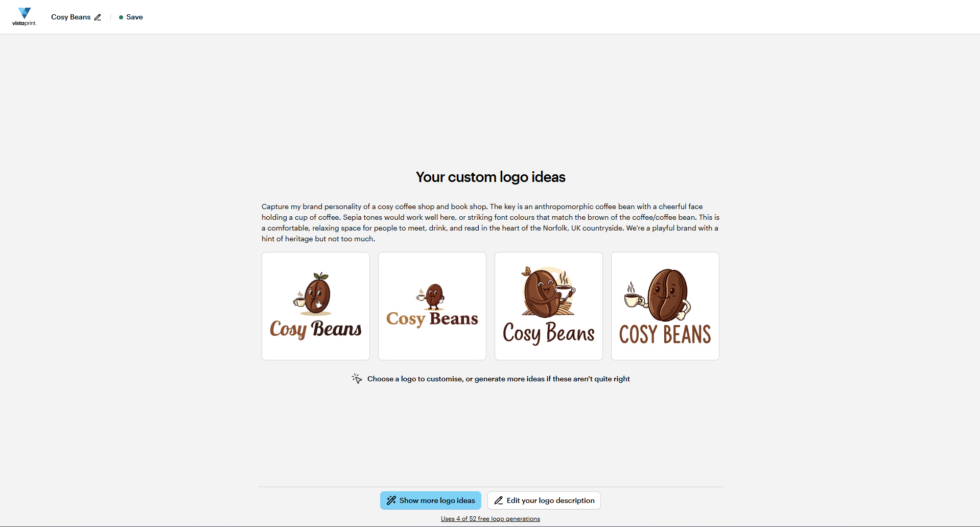980x527 pixels.
Task: Select the COSY BEANS uppercase logo
Action: 665,306
